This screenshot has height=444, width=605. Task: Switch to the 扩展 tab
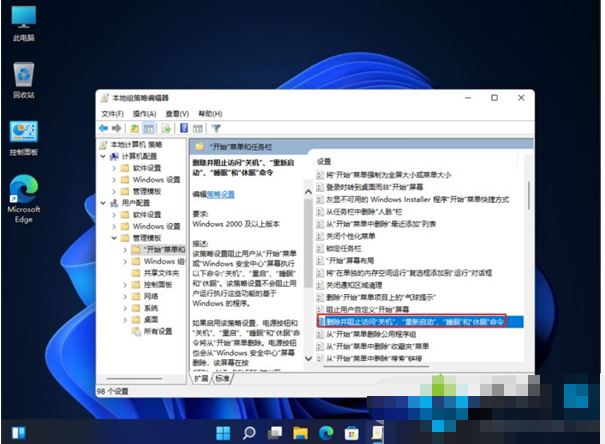[x=201, y=379]
